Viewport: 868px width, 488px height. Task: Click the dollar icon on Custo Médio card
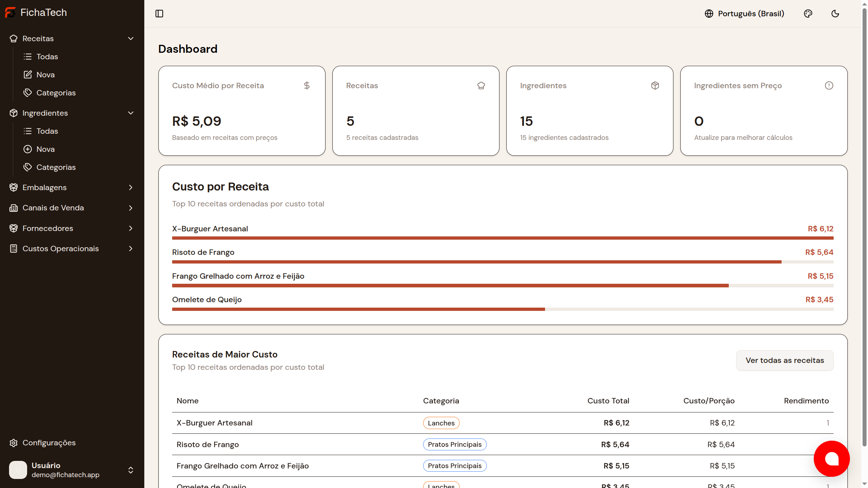pyautogui.click(x=307, y=86)
